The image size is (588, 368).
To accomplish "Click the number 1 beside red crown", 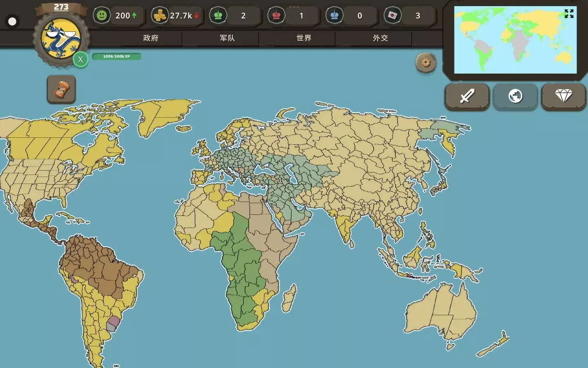I will tap(301, 16).
